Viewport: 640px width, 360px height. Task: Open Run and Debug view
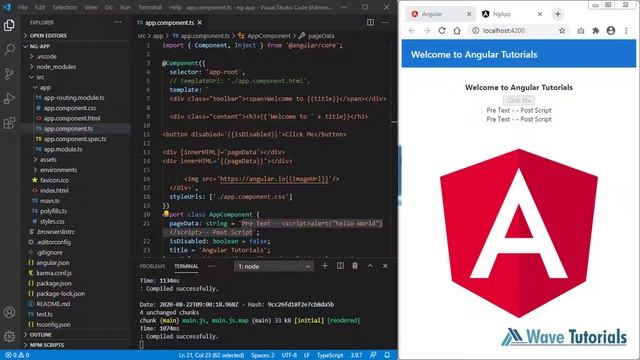coord(9,98)
